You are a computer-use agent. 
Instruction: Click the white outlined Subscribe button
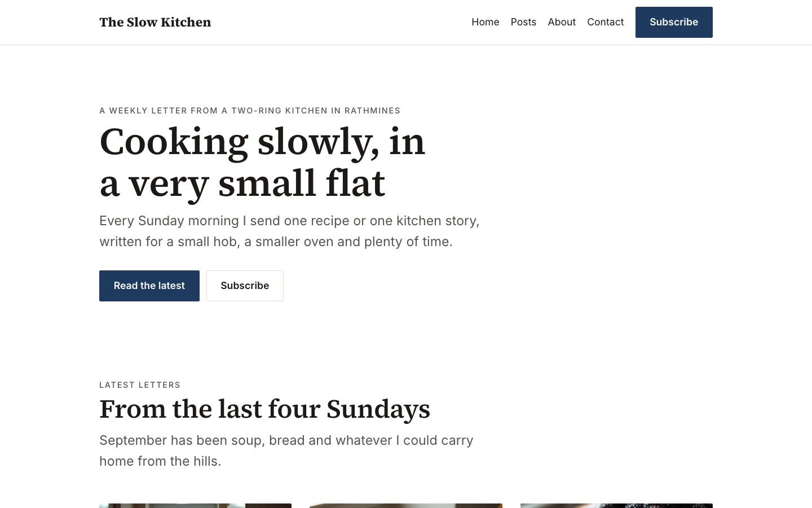245,286
